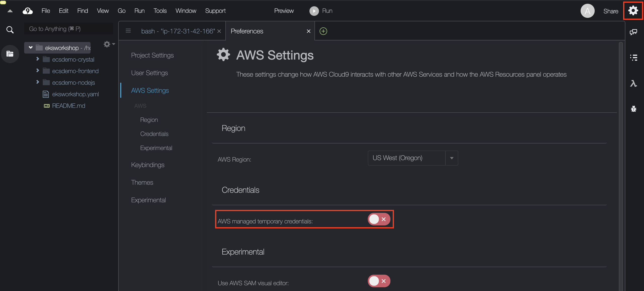This screenshot has height=291, width=644.
Task: Open the File menu
Action: (46, 11)
